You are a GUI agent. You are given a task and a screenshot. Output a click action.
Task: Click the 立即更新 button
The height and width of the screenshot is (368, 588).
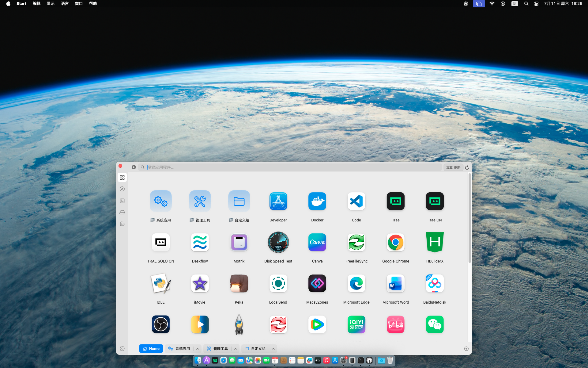[x=453, y=167]
